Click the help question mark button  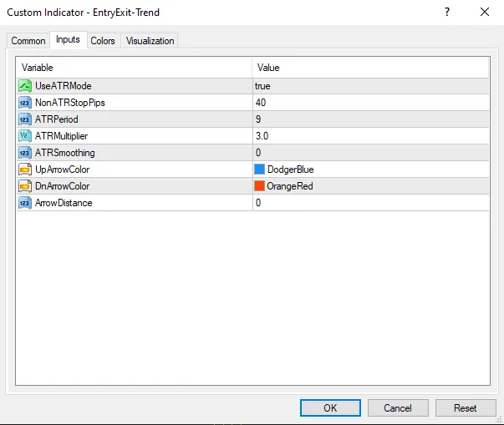447,13
